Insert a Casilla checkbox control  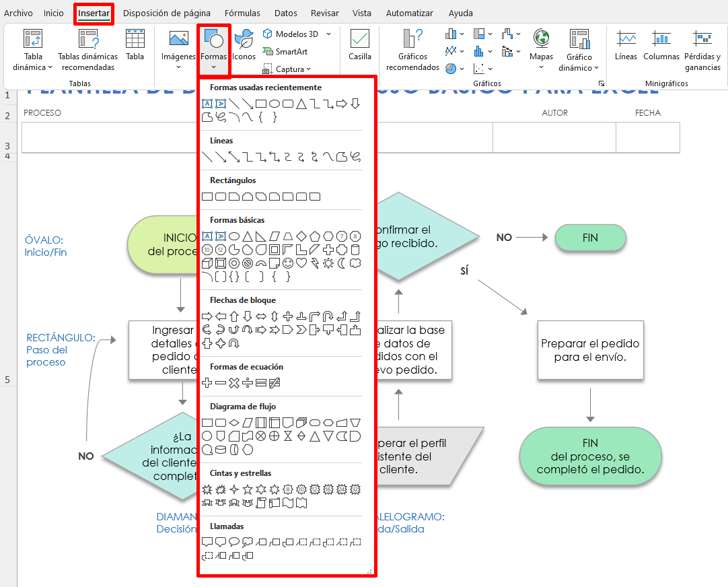click(360, 45)
